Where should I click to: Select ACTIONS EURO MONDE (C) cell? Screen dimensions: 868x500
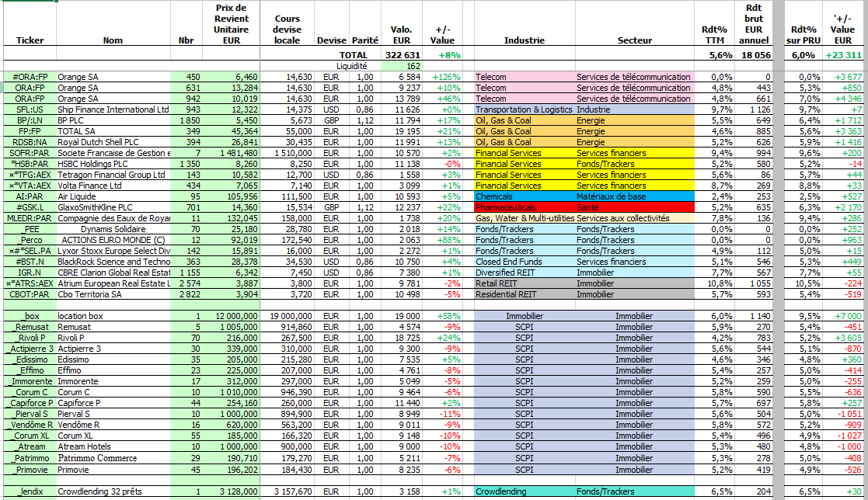113,240
